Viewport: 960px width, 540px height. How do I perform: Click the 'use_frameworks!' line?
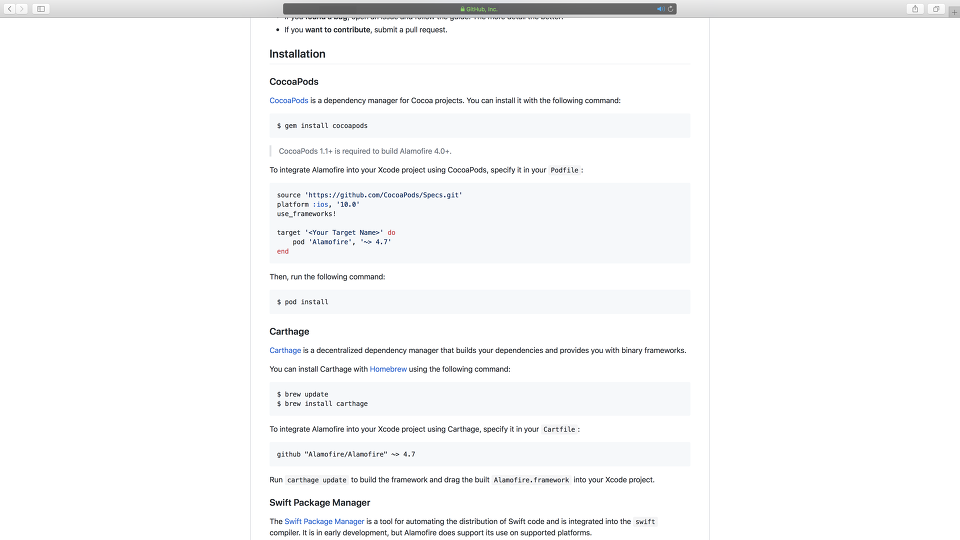tap(306, 214)
